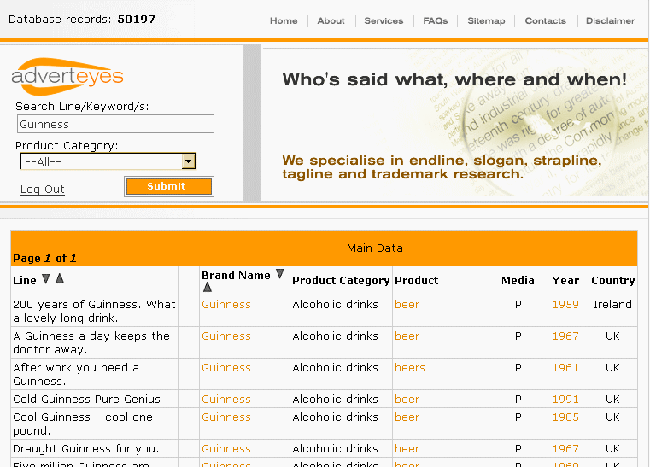Click the Year column header
Image resolution: width=650 pixels, height=467 pixels.
pyautogui.click(x=565, y=281)
